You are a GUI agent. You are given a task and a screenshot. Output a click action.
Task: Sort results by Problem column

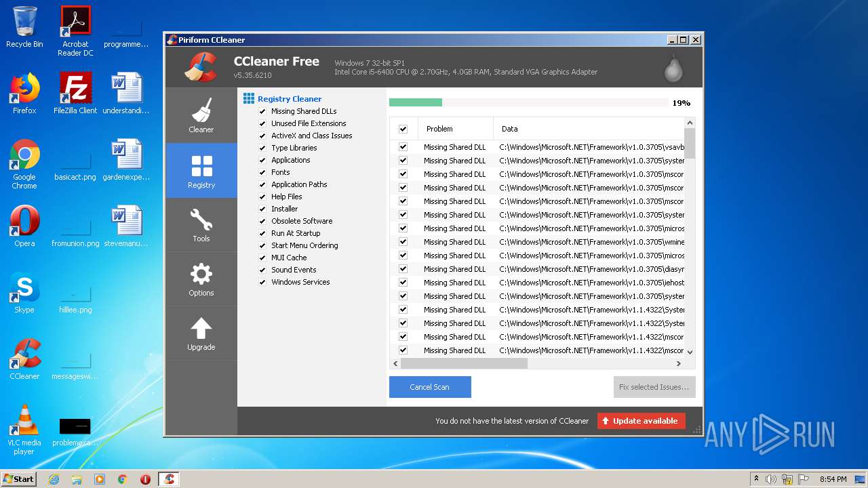coord(456,129)
